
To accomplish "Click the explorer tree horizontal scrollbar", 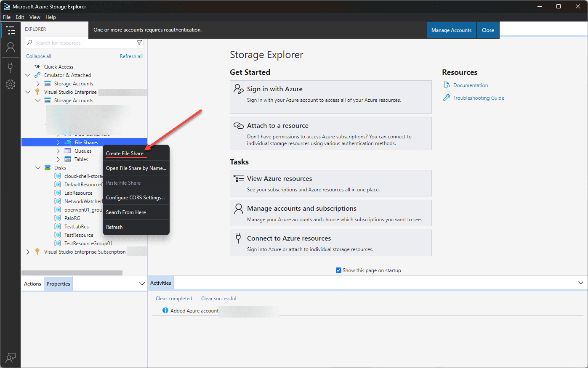I will click(72, 273).
